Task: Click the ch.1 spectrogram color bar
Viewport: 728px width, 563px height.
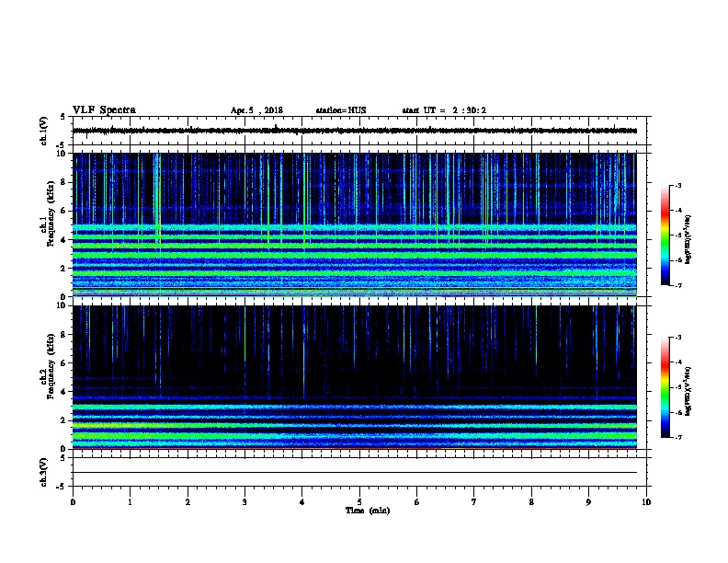Action: pyautogui.click(x=665, y=236)
